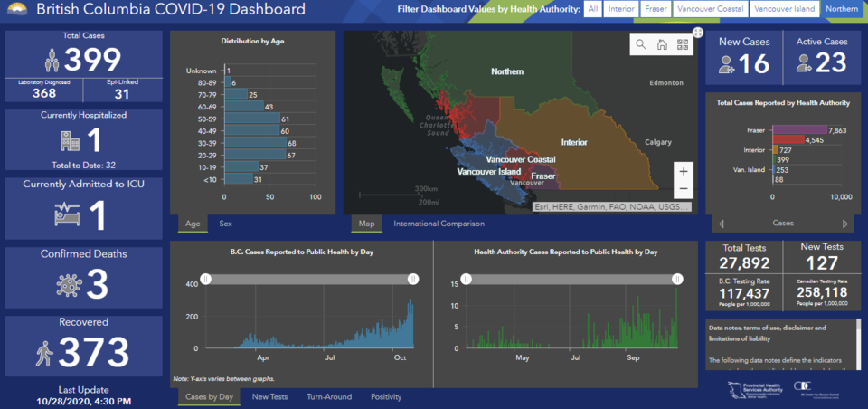The image size is (868, 409).
Task: Click the Active Cases person icon
Action: click(805, 63)
